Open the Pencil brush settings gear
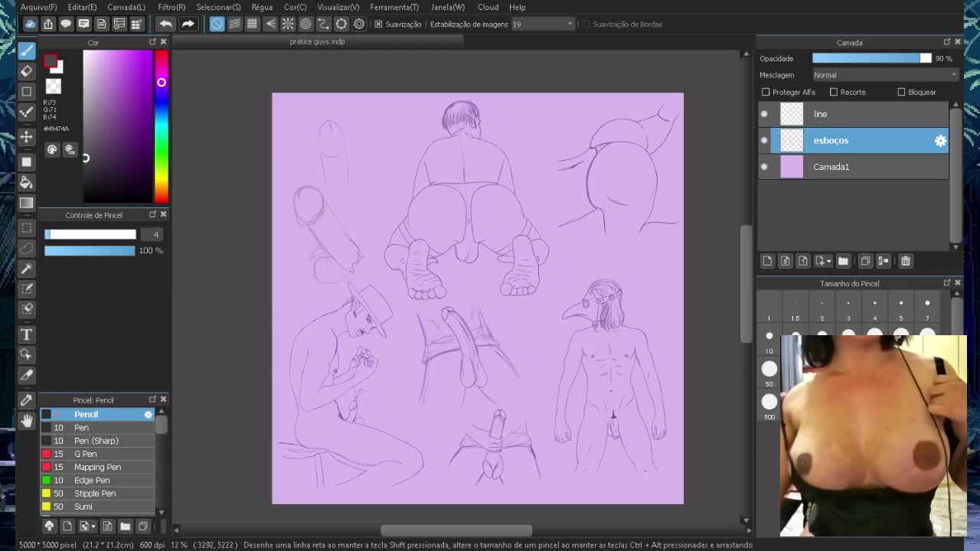980x551 pixels. pyautogui.click(x=148, y=414)
